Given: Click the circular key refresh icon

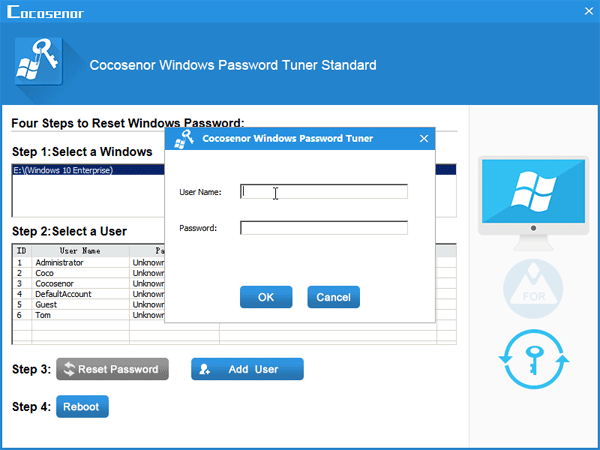Looking at the screenshot, I should pyautogui.click(x=533, y=359).
